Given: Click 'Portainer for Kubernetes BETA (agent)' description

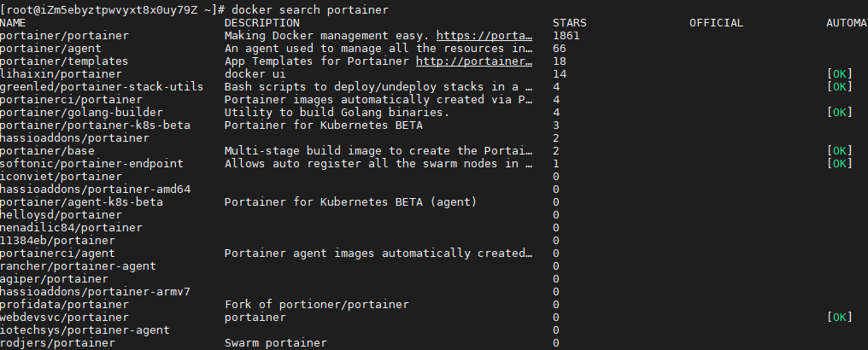Looking at the screenshot, I should pyautogui.click(x=350, y=202).
